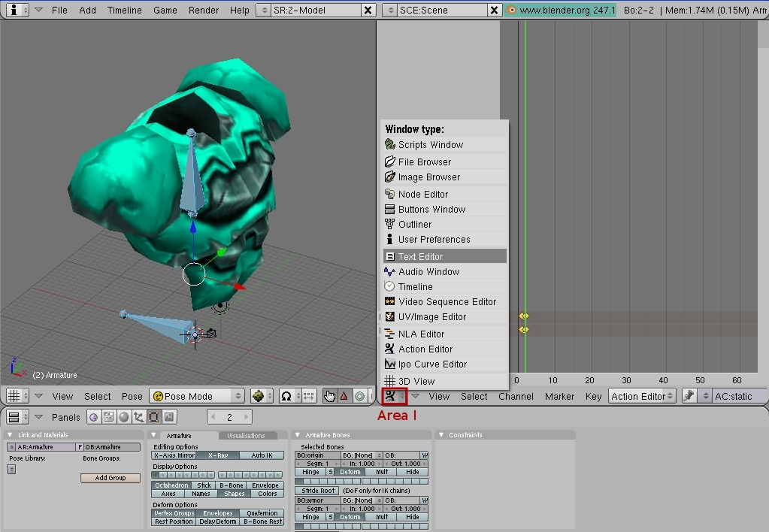The height and width of the screenshot is (532, 769).
Task: Collapse the Constraints panel
Action: 441,435
